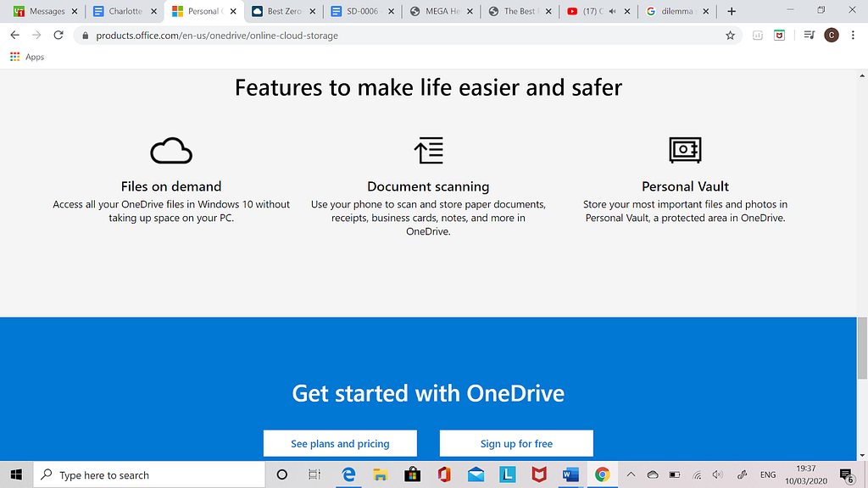
Task: Open the Mail app on the taskbar
Action: [x=476, y=474]
